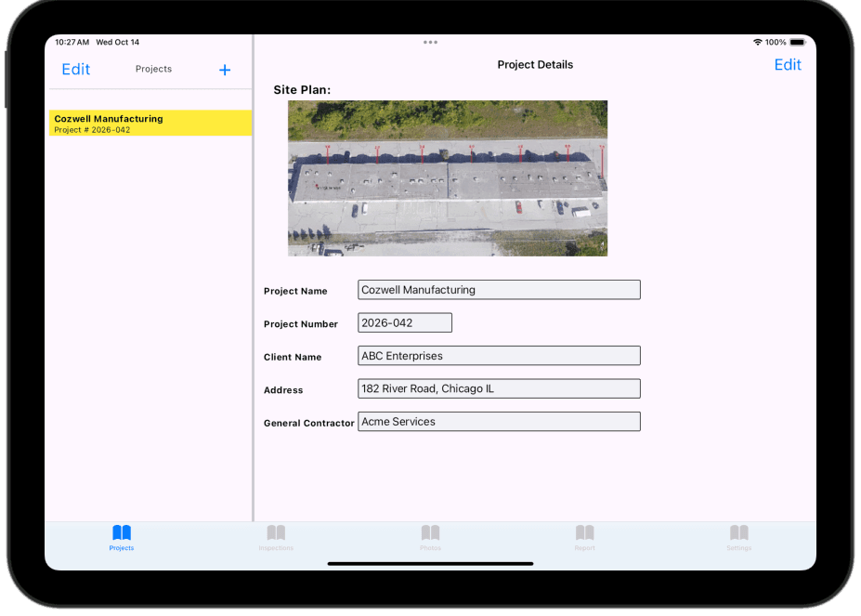Click the 100% battery text
This screenshot has width=861, height=616.
point(776,43)
